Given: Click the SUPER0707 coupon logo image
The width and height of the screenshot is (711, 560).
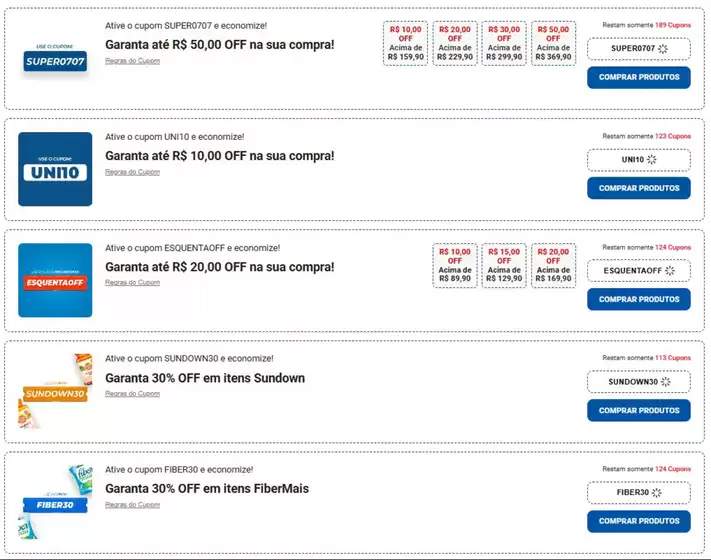Looking at the screenshot, I should tap(55, 58).
